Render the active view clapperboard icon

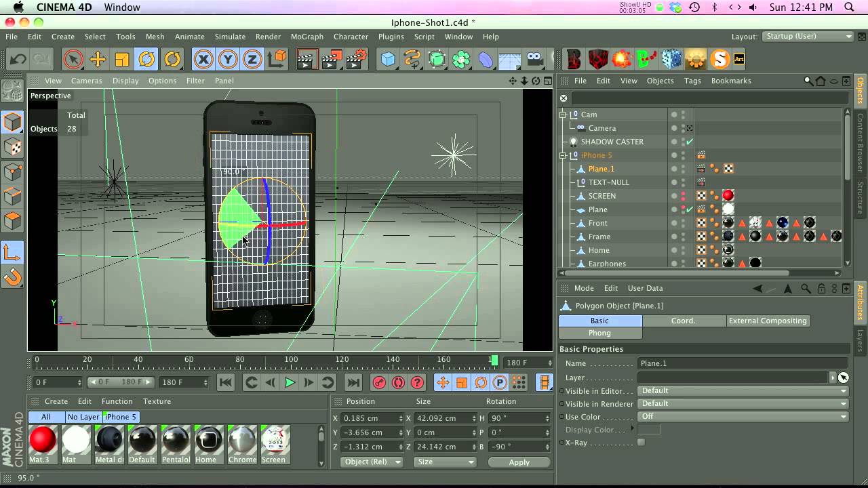point(307,60)
